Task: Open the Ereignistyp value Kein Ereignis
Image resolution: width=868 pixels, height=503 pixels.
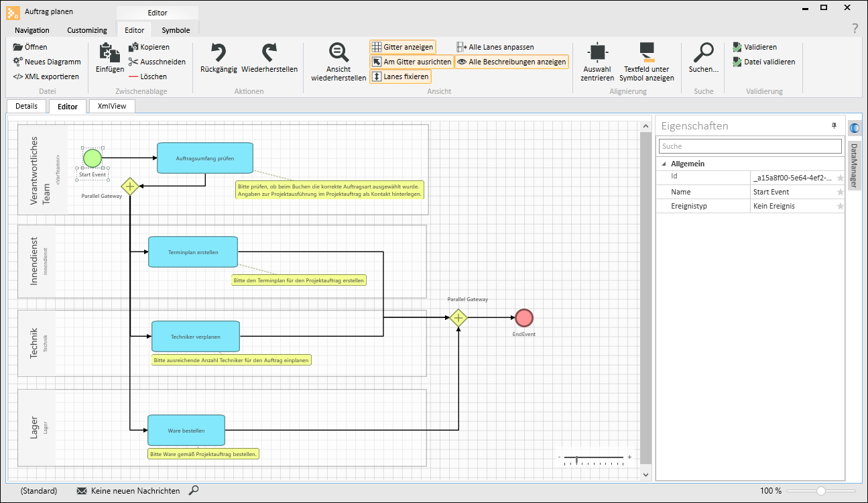Action: coord(792,206)
